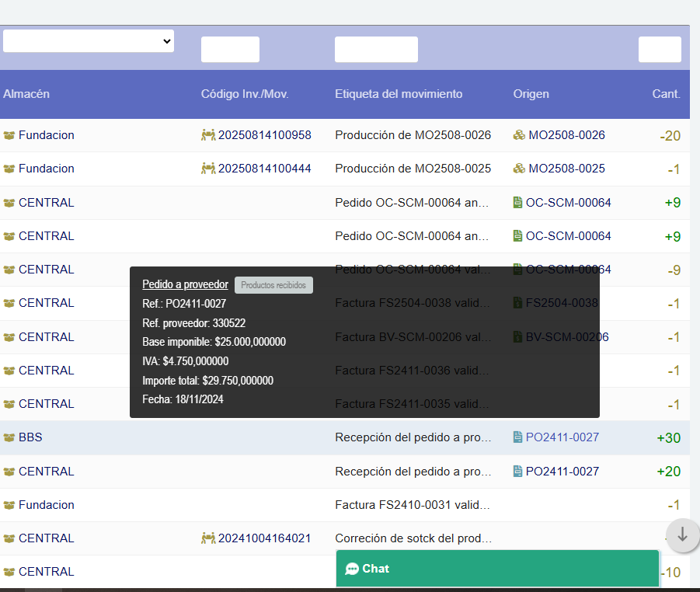
Task: Click the Cant. filter field
Action: [659, 49]
